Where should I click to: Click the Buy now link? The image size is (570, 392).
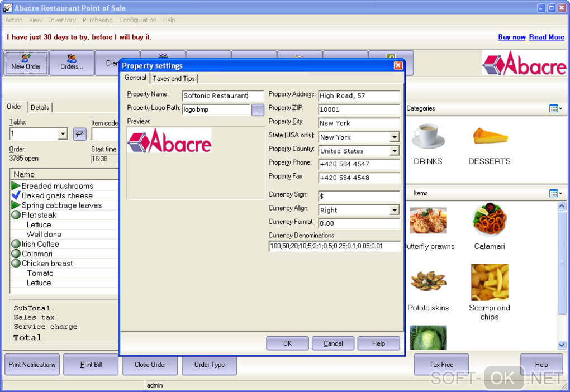512,37
